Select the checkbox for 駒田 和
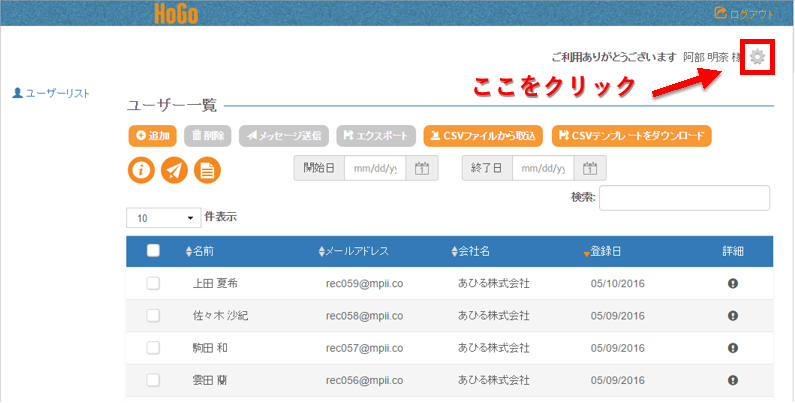795x403 pixels. pos(153,348)
